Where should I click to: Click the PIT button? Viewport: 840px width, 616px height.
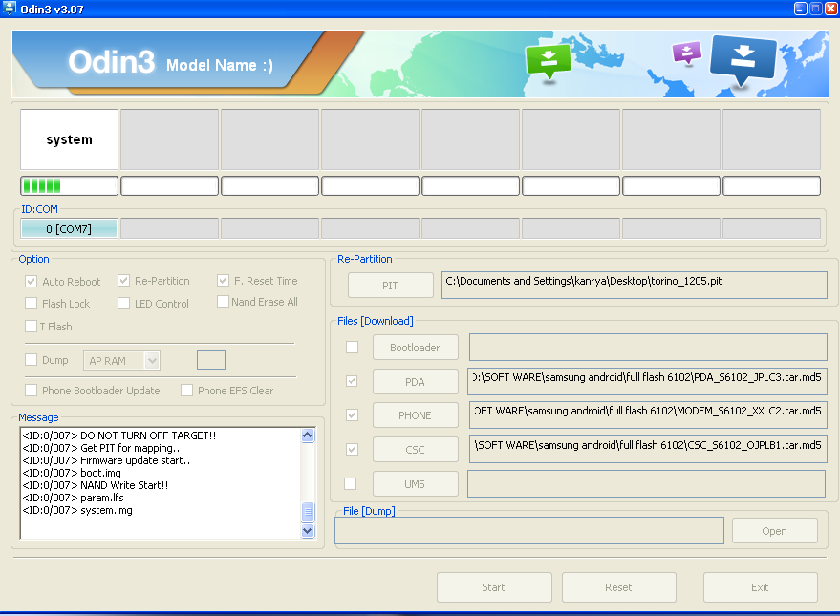[x=391, y=286]
